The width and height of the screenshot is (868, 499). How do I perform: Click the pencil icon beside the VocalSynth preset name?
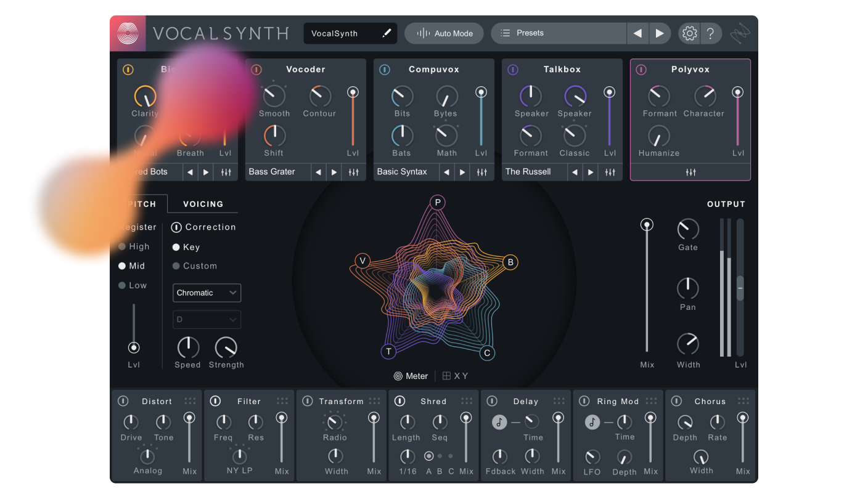point(387,33)
